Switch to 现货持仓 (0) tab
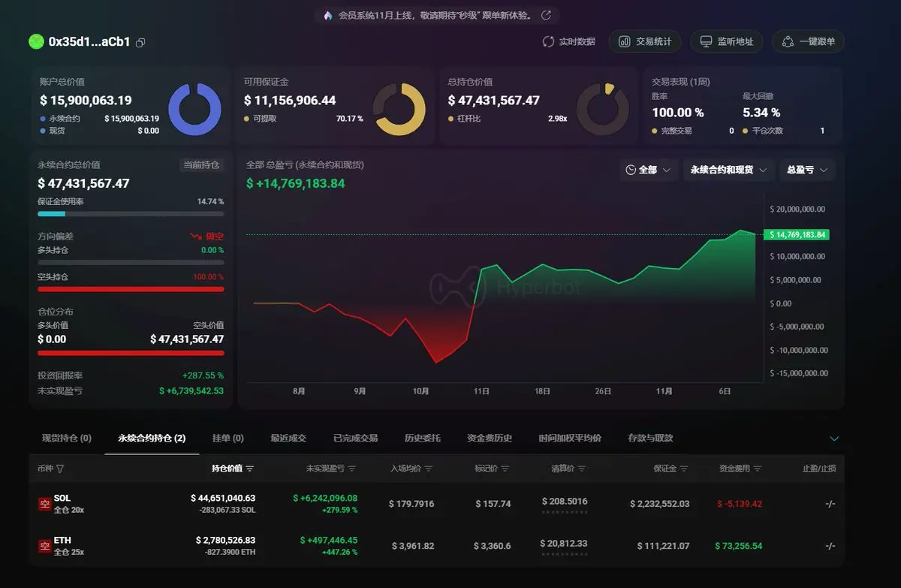 click(67, 438)
